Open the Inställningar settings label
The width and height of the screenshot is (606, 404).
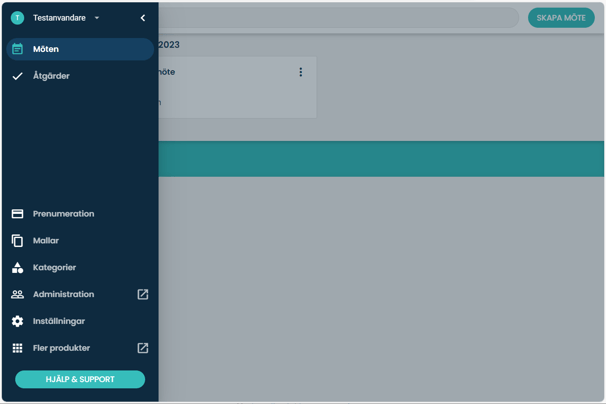point(59,322)
